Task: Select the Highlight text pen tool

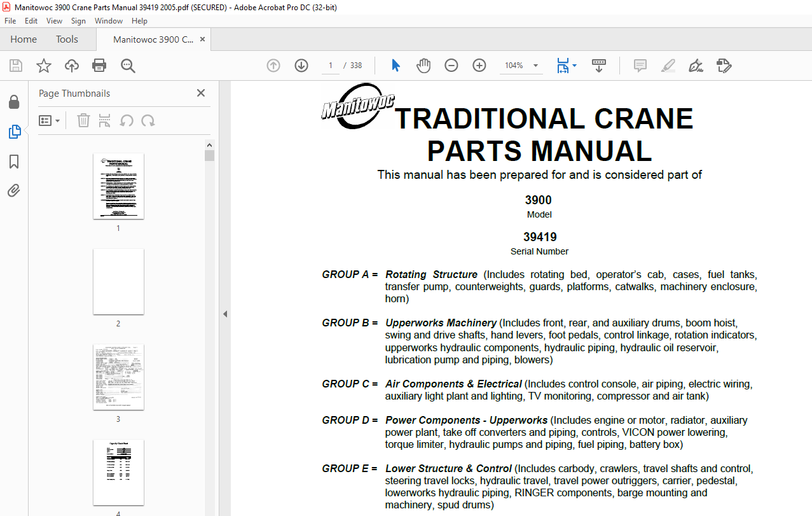Action: click(x=668, y=66)
